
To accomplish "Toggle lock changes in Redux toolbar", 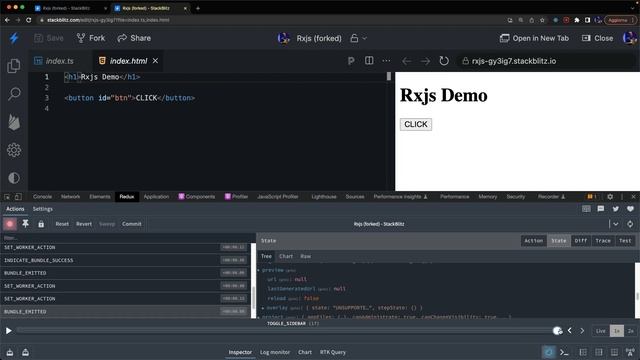I will click(41, 224).
